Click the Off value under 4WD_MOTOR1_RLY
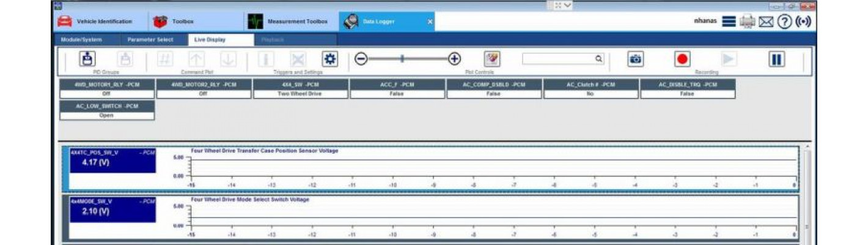Image resolution: width=868 pixels, height=245 pixels. click(x=106, y=94)
